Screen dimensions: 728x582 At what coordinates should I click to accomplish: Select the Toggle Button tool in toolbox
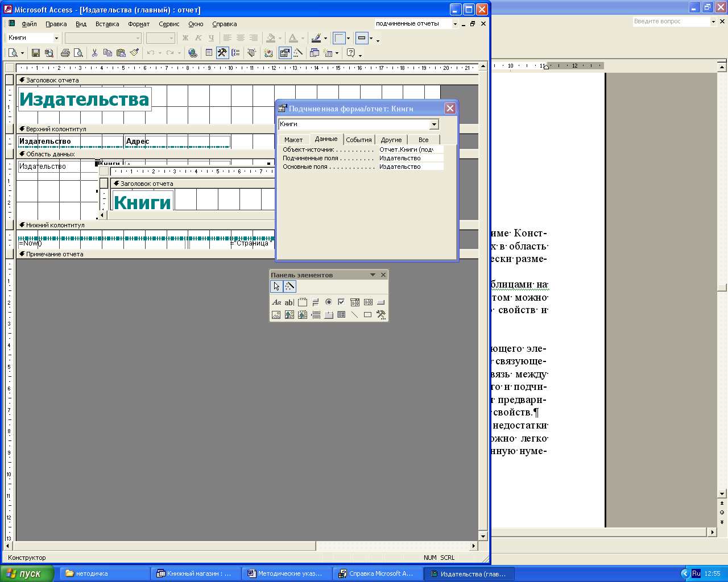point(316,302)
